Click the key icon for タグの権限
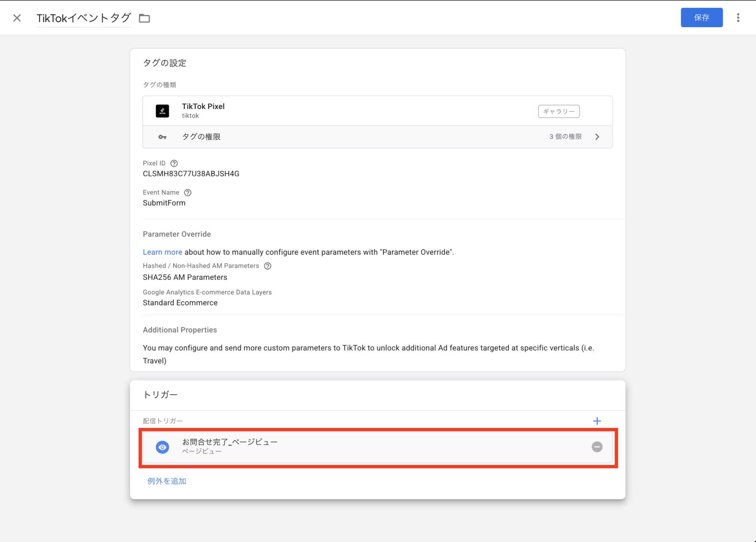The height and width of the screenshot is (542, 756). (x=162, y=137)
